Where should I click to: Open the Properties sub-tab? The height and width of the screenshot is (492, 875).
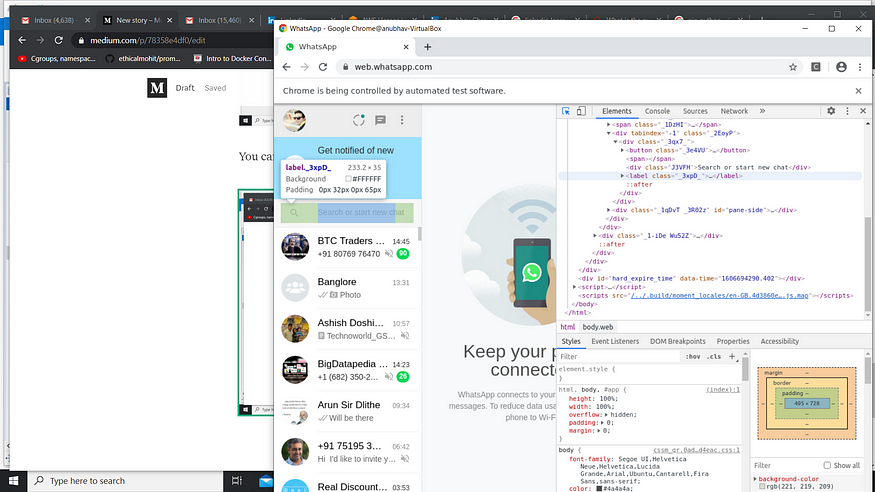pos(733,341)
